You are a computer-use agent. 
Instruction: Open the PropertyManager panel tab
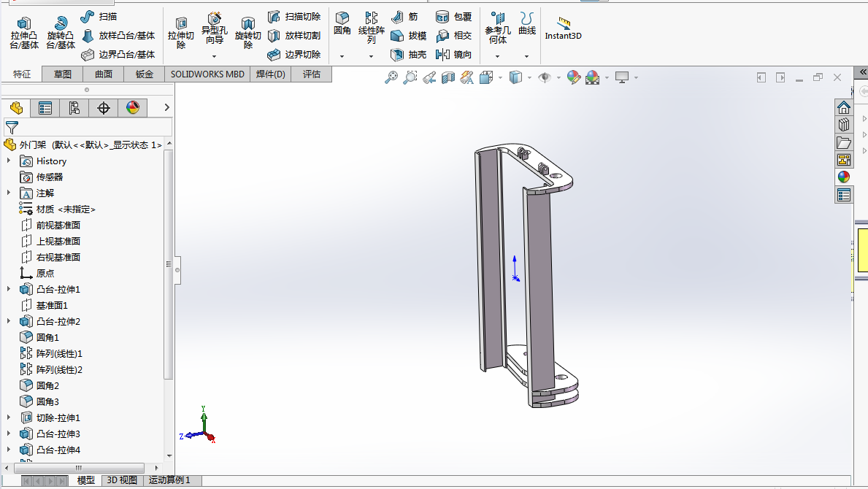click(45, 108)
